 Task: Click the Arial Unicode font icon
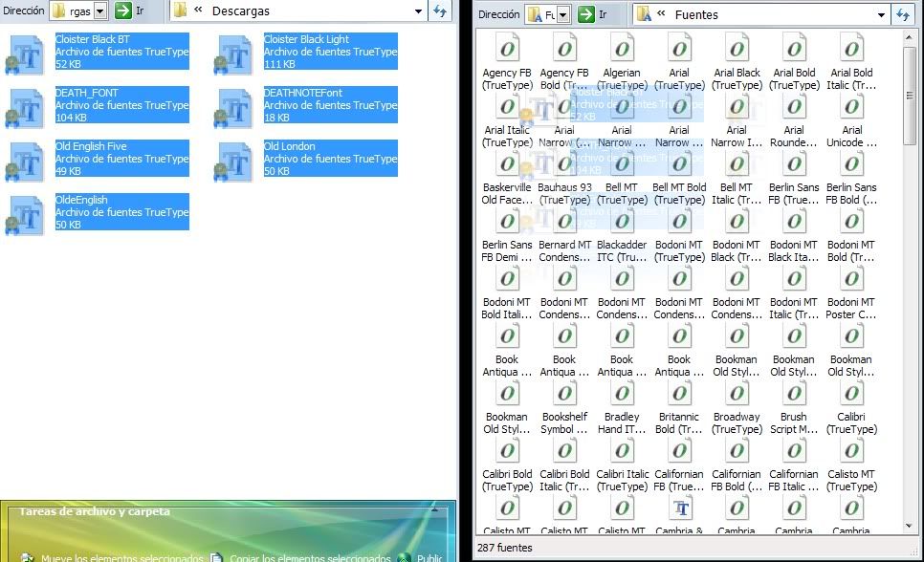[851, 107]
